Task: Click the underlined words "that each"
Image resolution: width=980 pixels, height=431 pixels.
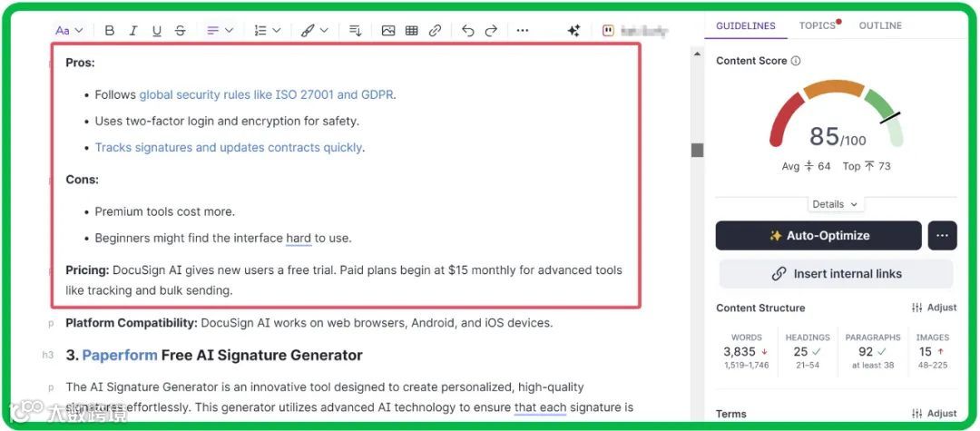Action: [540, 408]
